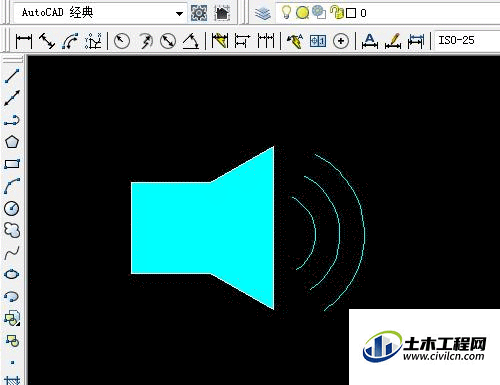Open the Tolerance tool
Image resolution: width=500 pixels, height=385 pixels.
318,41
